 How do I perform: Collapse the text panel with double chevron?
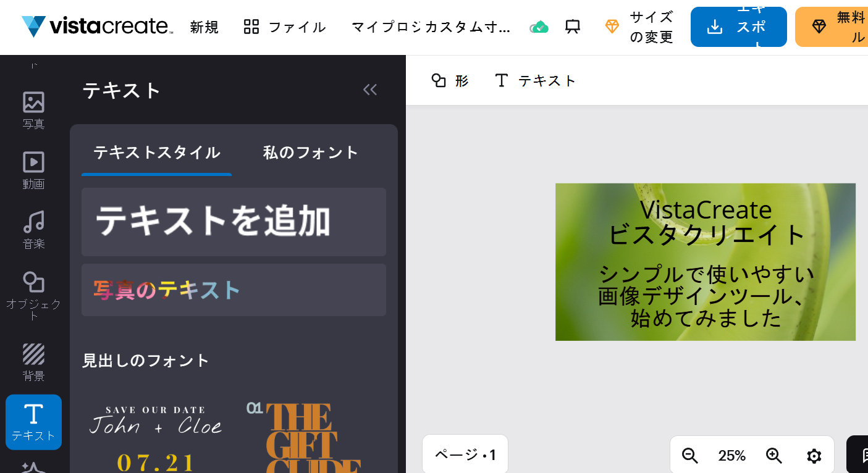coord(370,90)
